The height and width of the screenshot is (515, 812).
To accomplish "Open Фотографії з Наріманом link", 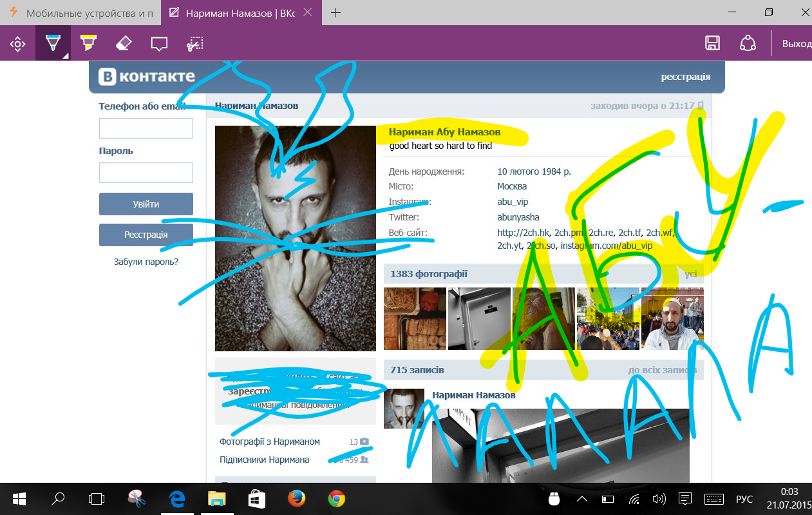I will (270, 442).
